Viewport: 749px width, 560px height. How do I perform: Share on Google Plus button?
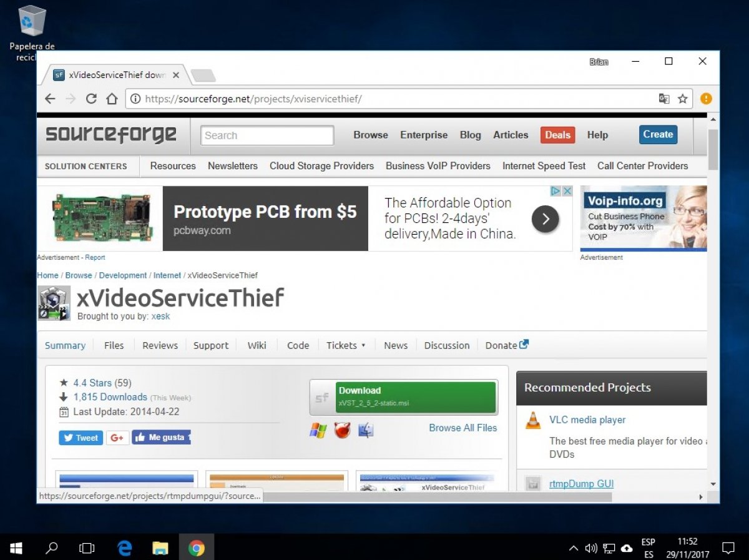click(x=117, y=438)
